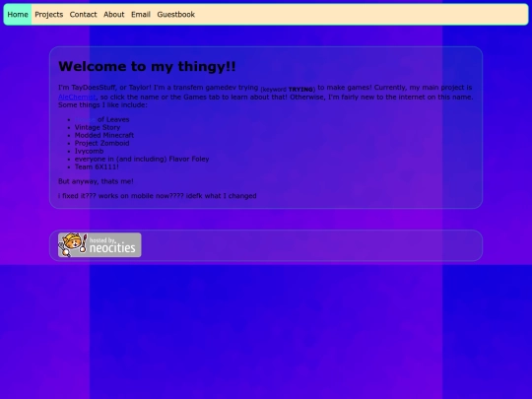Click the 'Team 6X111!' list item
Image resolution: width=532 pixels, height=399 pixels.
point(97,166)
